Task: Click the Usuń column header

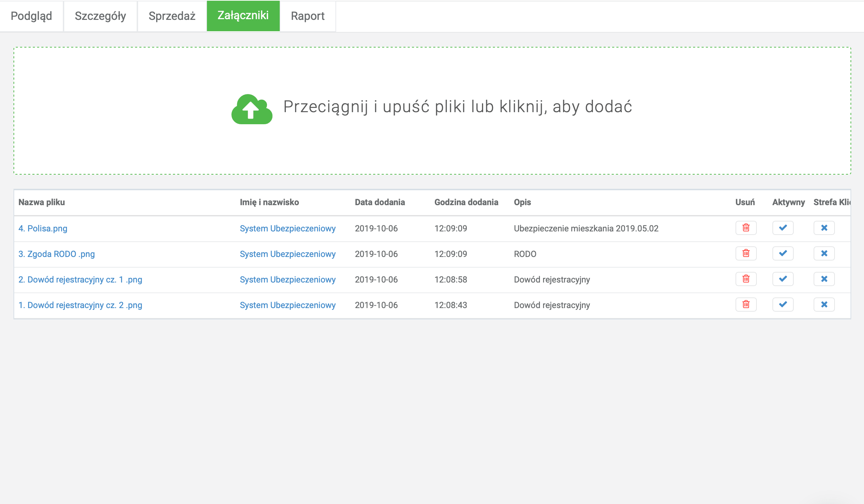Action: [x=745, y=202]
